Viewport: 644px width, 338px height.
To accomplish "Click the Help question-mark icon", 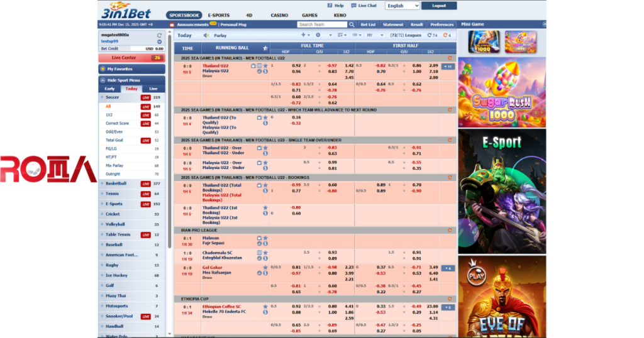I will tap(330, 5).
